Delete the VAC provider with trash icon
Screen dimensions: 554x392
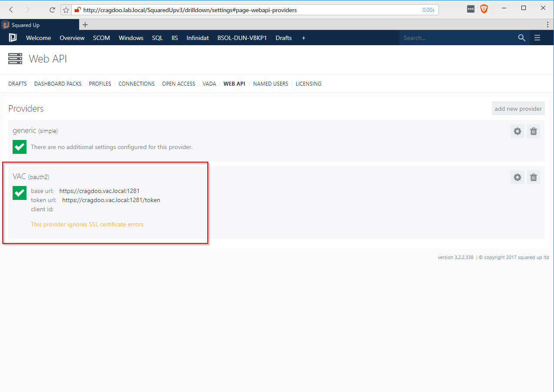point(534,177)
